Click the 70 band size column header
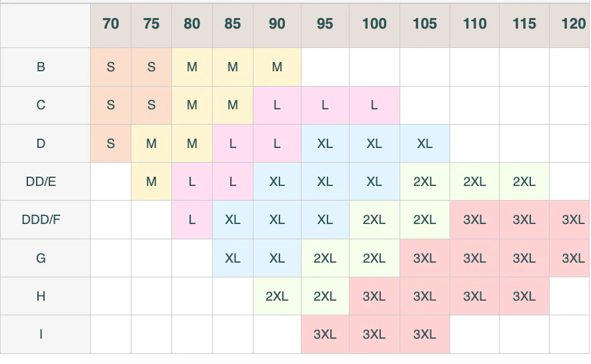Viewport: 591px width, 364px height. [x=111, y=24]
